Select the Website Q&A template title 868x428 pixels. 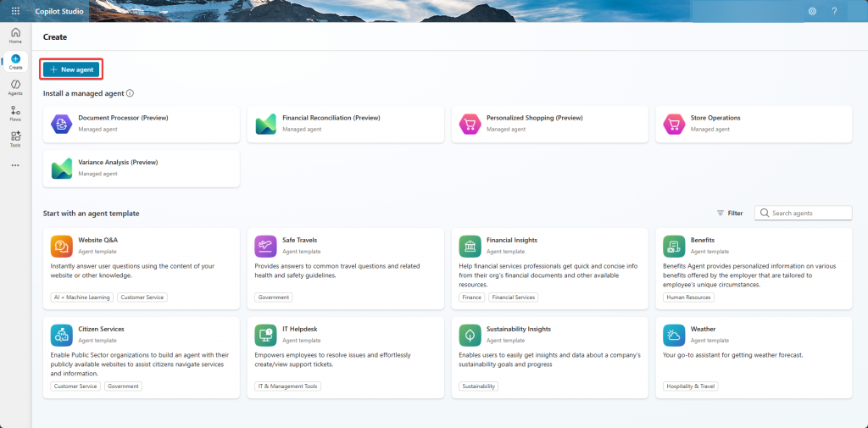pos(98,241)
